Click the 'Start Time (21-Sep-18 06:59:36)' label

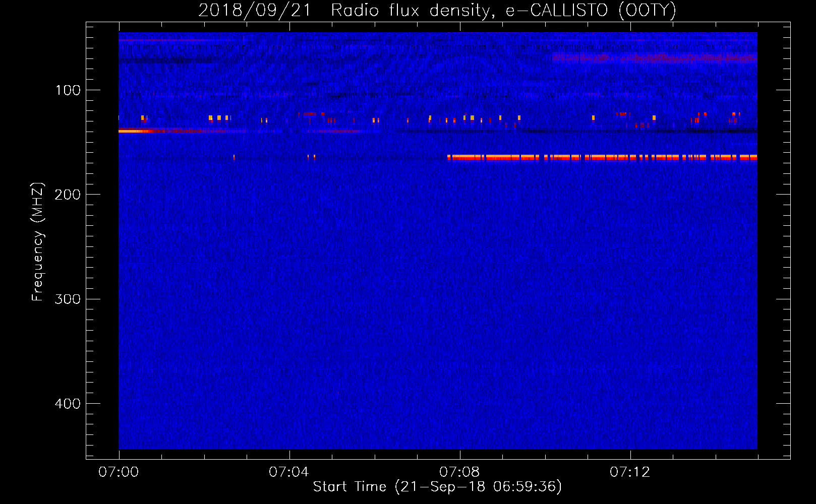pyautogui.click(x=437, y=487)
